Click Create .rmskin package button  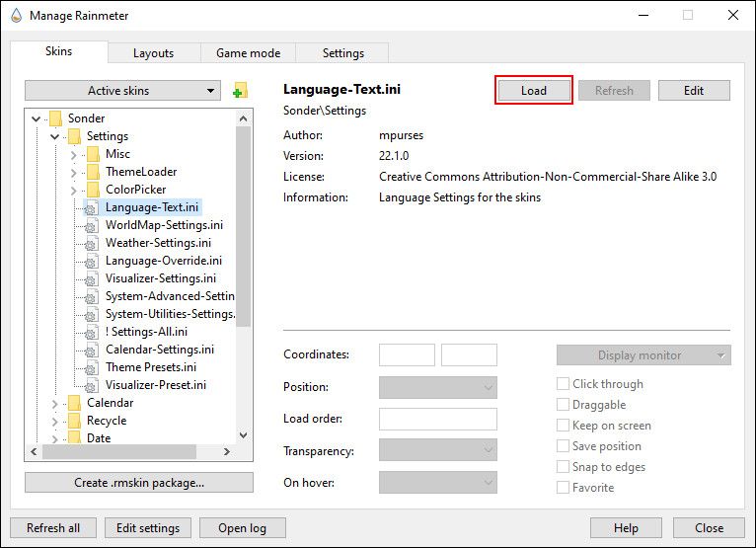pos(139,483)
